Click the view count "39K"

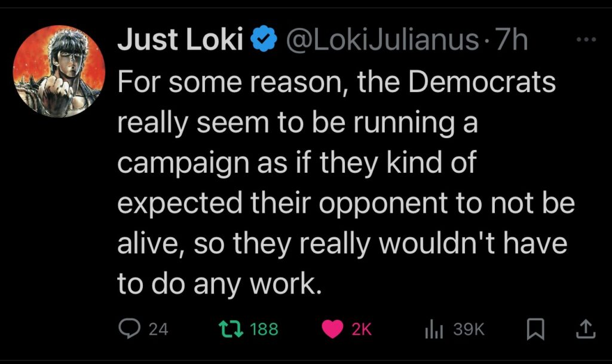click(x=469, y=329)
